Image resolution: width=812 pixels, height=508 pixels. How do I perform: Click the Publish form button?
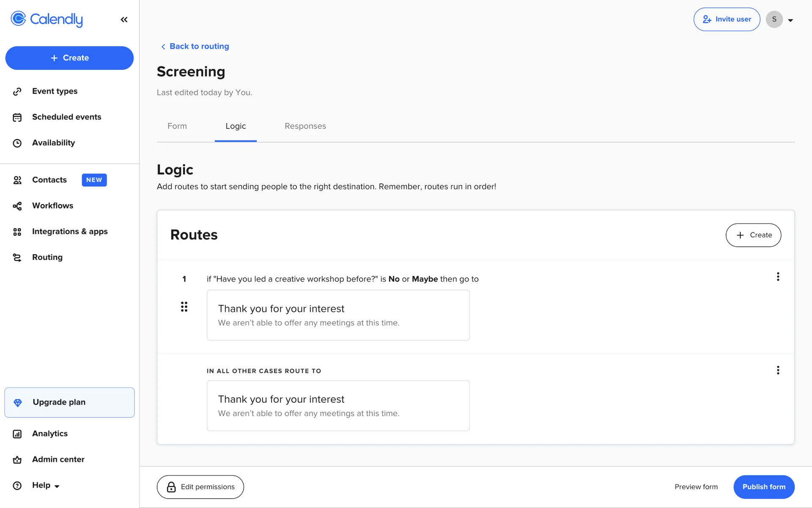[x=763, y=487]
